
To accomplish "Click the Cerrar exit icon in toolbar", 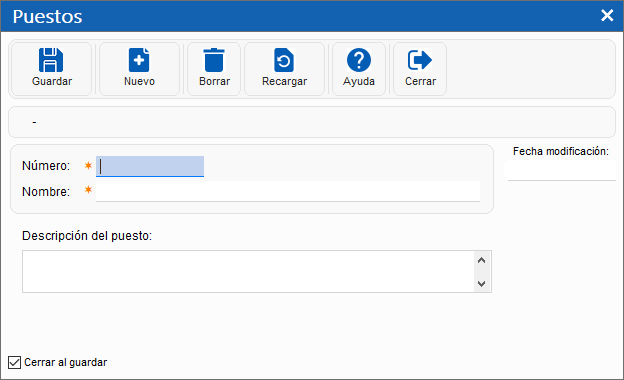I will (x=420, y=60).
